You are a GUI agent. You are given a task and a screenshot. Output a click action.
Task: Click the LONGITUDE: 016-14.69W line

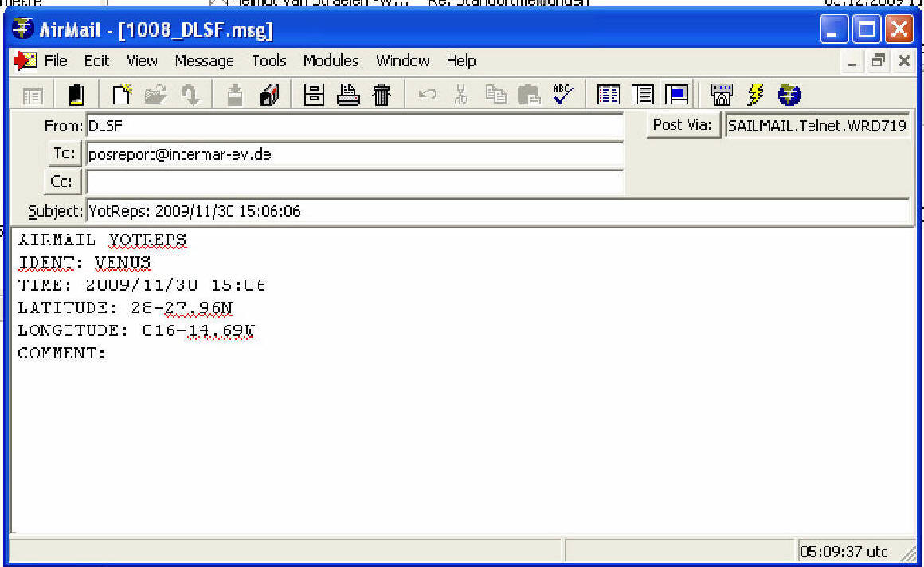pyautogui.click(x=136, y=330)
